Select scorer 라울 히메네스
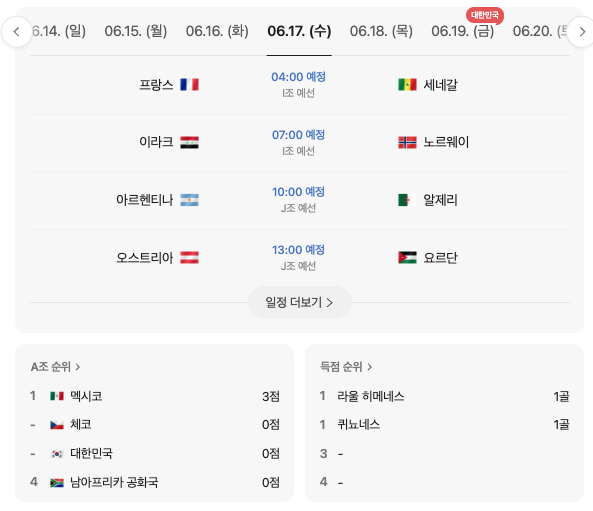This screenshot has height=511, width=593. click(371, 396)
